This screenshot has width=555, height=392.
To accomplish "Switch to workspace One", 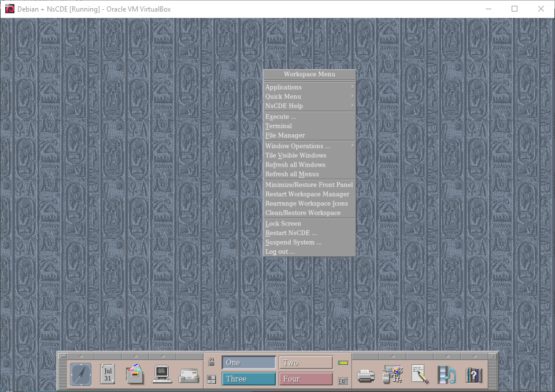I will (x=249, y=363).
